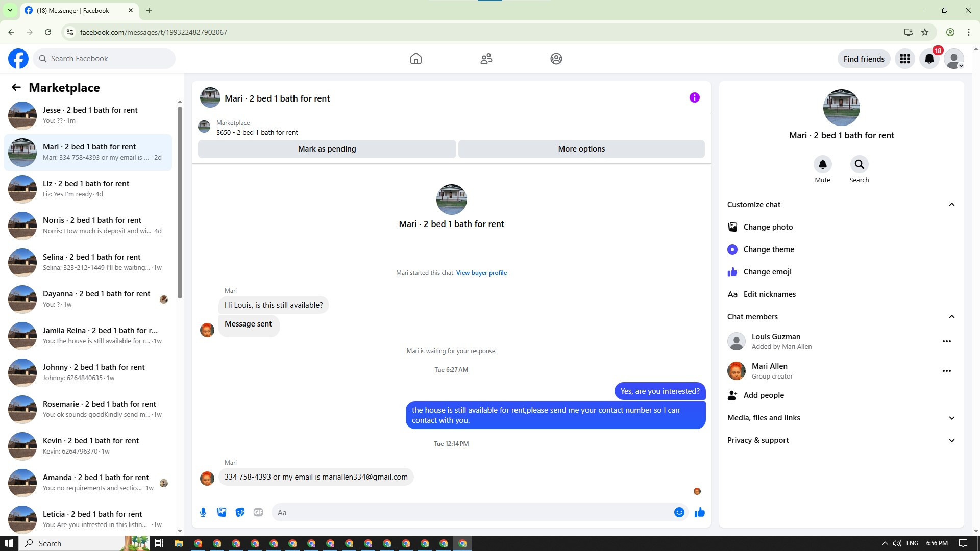Click the voice clip microphone icon
Image resolution: width=980 pixels, height=551 pixels.
[x=203, y=512]
